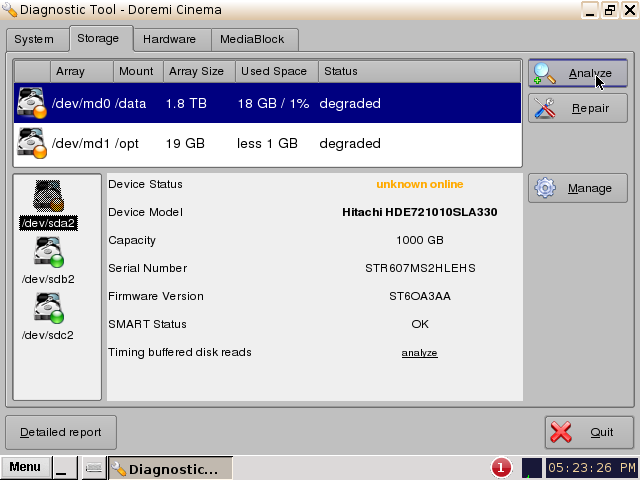Switch to the Storage tab

click(101, 38)
